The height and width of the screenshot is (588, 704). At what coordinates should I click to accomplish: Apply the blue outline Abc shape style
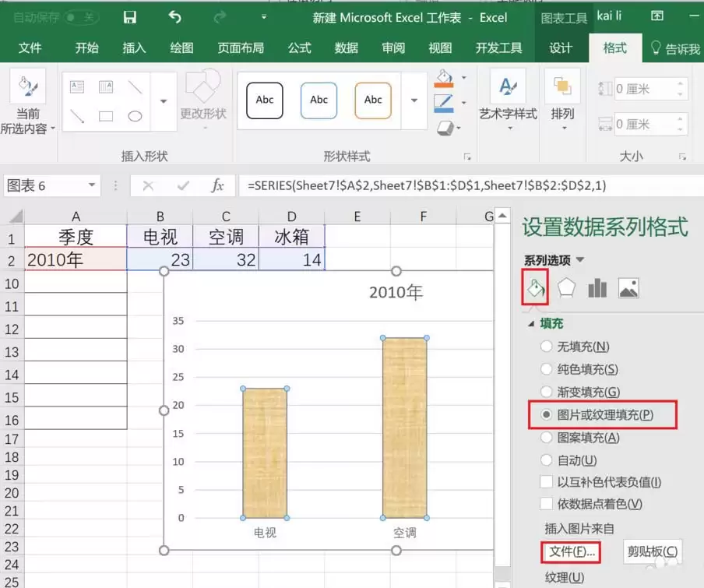tap(319, 100)
